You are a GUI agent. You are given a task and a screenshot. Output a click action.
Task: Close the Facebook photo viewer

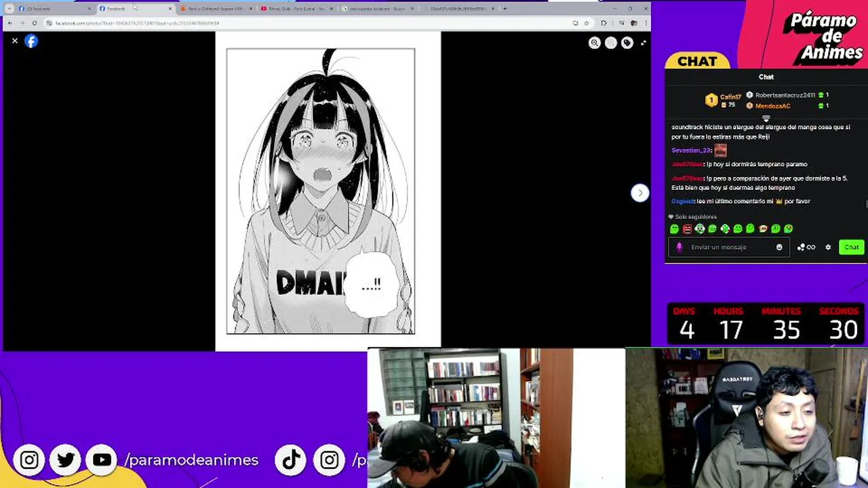tap(15, 41)
